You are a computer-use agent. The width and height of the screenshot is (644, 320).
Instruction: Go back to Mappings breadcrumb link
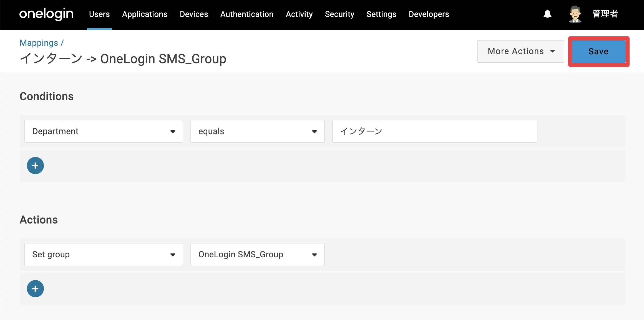pyautogui.click(x=39, y=43)
